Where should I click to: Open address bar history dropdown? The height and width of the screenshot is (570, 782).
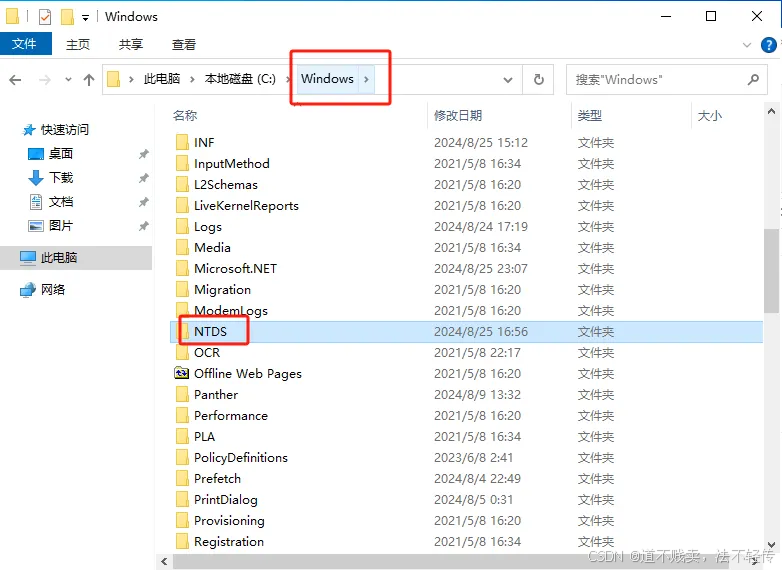click(508, 80)
